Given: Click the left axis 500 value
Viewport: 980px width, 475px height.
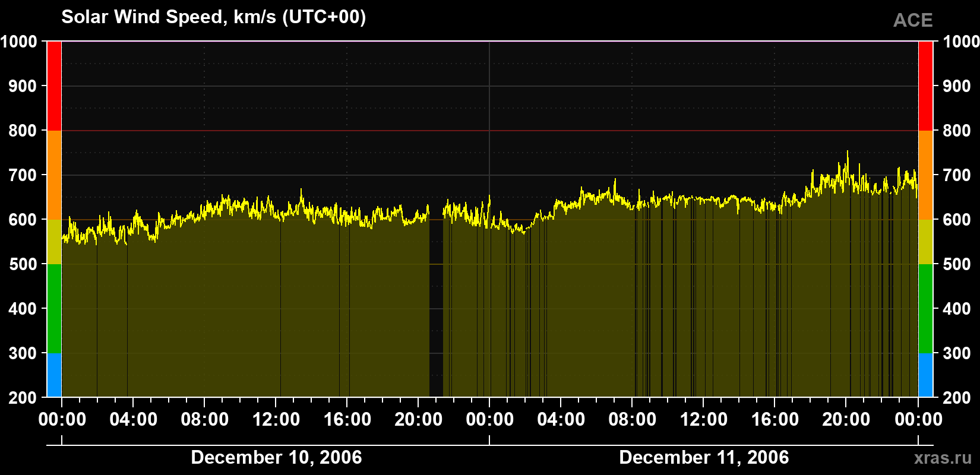Looking at the screenshot, I should point(23,264).
